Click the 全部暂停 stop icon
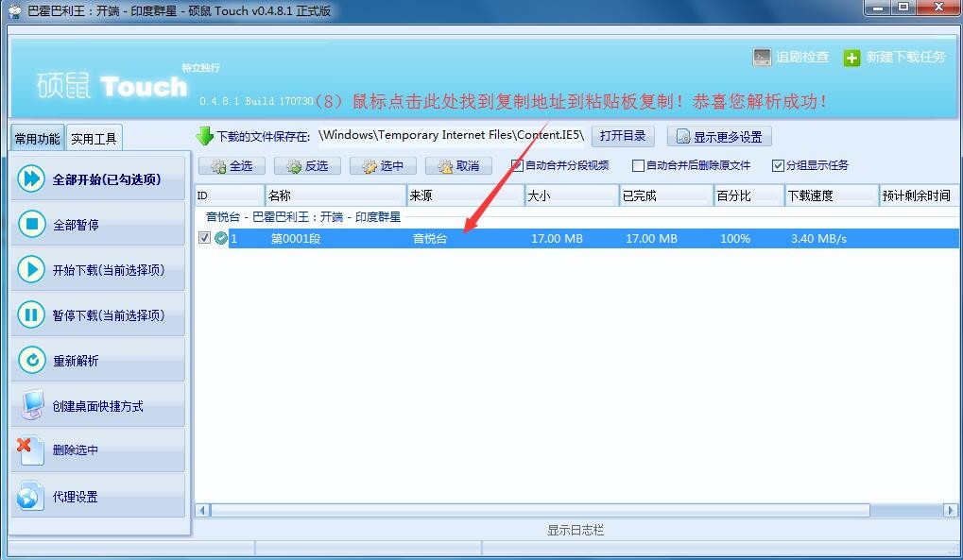This screenshot has height=560, width=963. [31, 224]
